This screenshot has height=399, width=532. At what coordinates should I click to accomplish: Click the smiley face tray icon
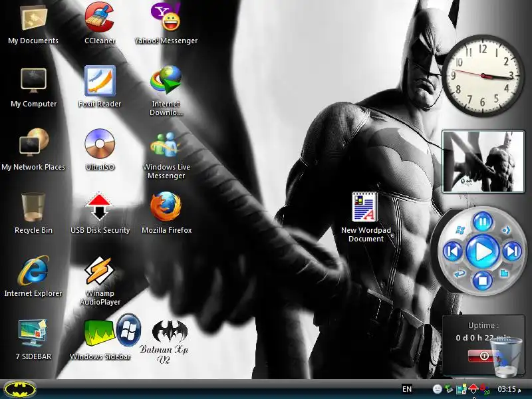click(x=438, y=389)
